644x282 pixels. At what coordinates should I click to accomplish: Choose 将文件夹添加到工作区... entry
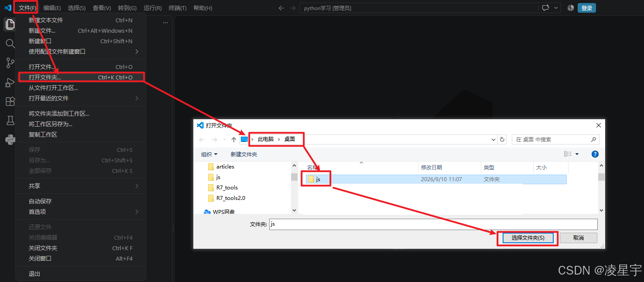coord(81,113)
